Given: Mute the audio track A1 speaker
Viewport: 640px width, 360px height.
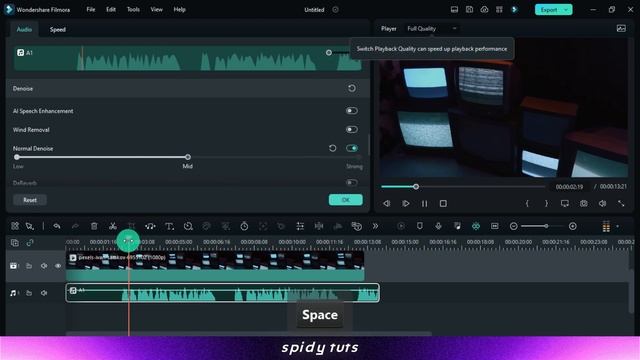Looking at the screenshot, I should pos(44,293).
